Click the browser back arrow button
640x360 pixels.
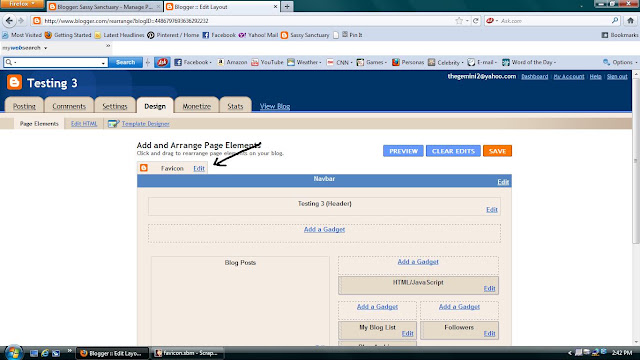(x=9, y=20)
